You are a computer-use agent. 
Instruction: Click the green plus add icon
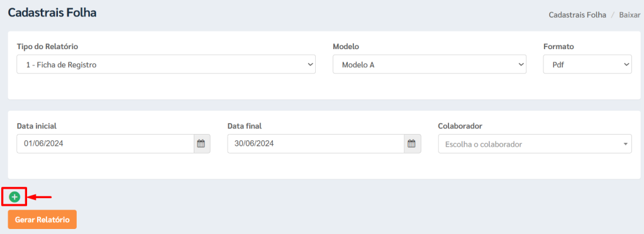point(14,197)
